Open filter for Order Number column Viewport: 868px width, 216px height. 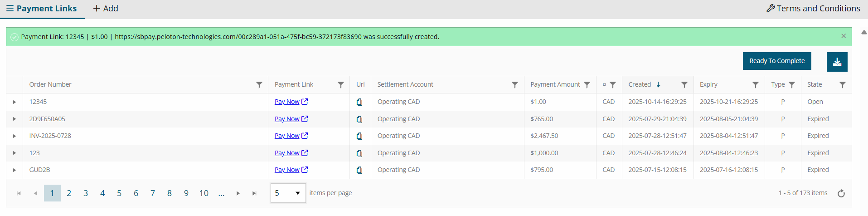pos(259,85)
